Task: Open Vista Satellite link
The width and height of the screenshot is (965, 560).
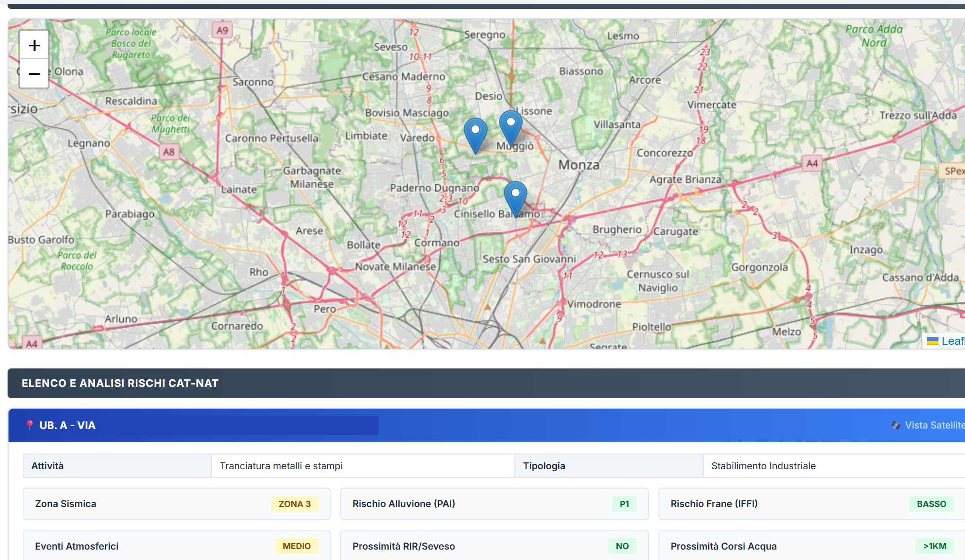Action: click(x=934, y=425)
